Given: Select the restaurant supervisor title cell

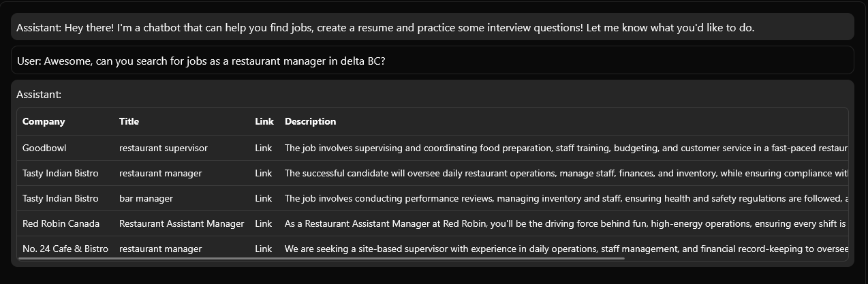Looking at the screenshot, I should (164, 148).
